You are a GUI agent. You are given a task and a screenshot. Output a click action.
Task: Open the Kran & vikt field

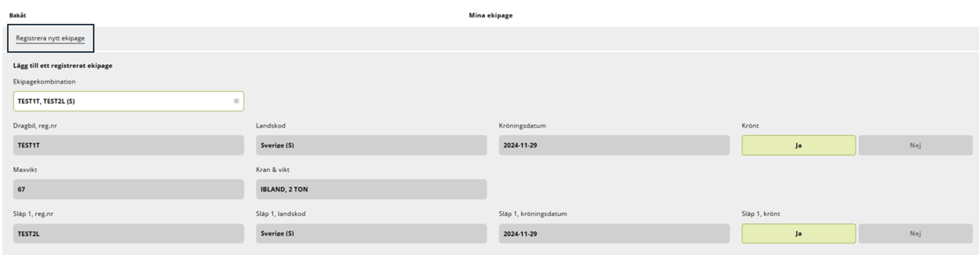pos(371,189)
